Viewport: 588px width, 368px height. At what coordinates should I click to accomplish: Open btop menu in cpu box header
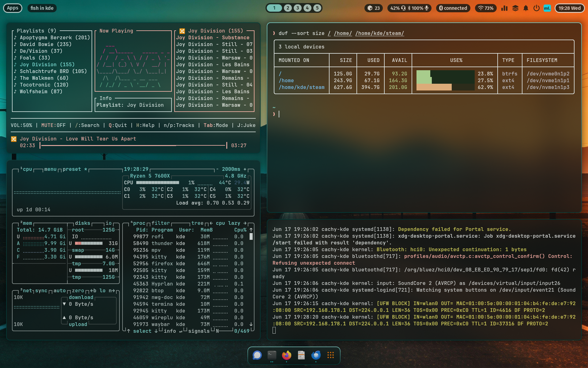[x=51, y=169]
